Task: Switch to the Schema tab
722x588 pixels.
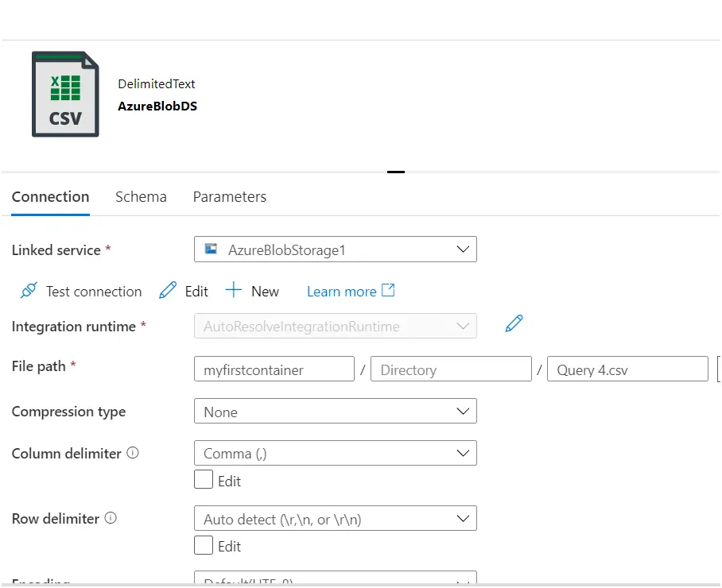Action: (141, 197)
